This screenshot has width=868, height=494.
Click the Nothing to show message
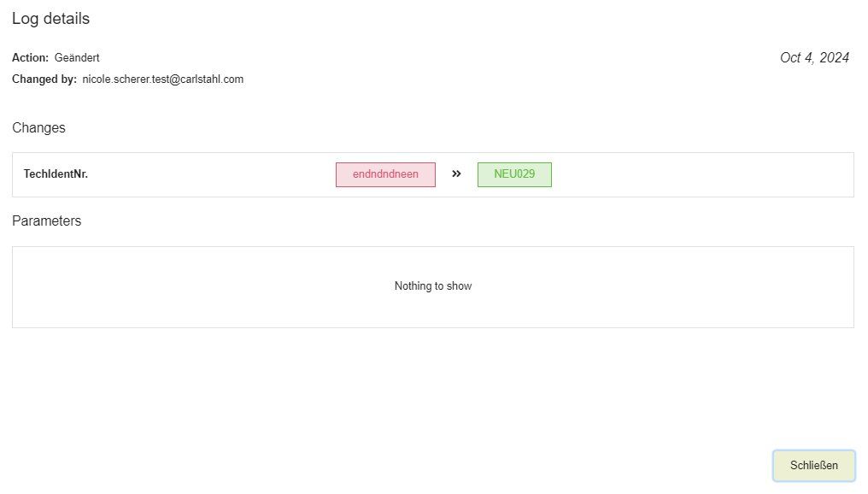[x=432, y=286]
